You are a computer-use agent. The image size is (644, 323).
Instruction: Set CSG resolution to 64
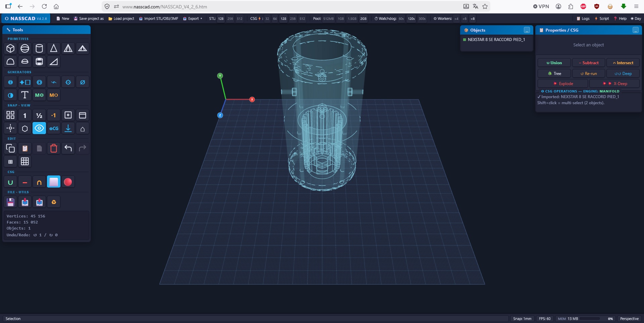[x=275, y=18]
